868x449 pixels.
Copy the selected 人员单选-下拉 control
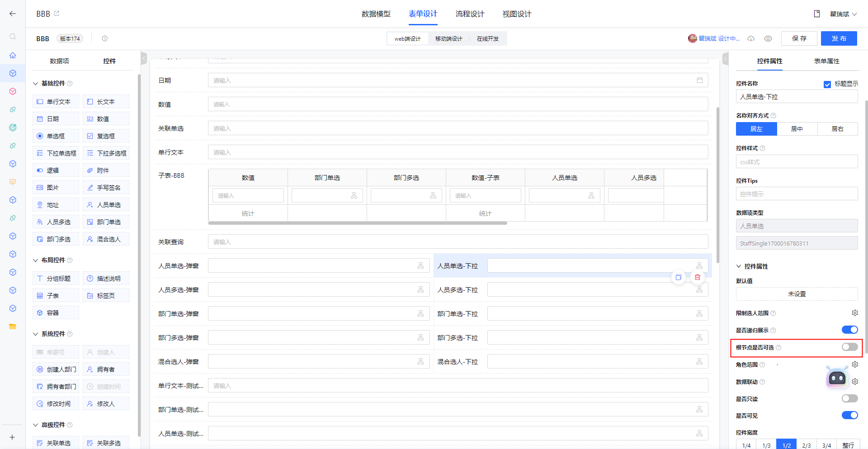[x=679, y=277]
